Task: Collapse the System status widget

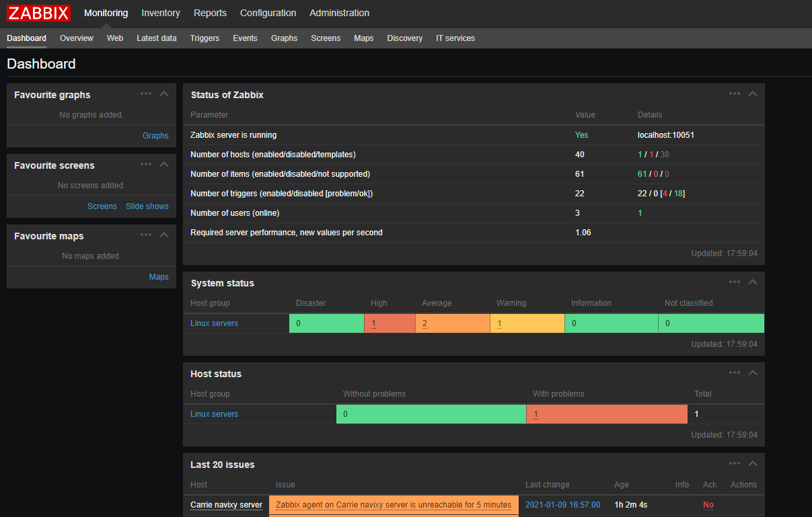Action: click(x=753, y=282)
